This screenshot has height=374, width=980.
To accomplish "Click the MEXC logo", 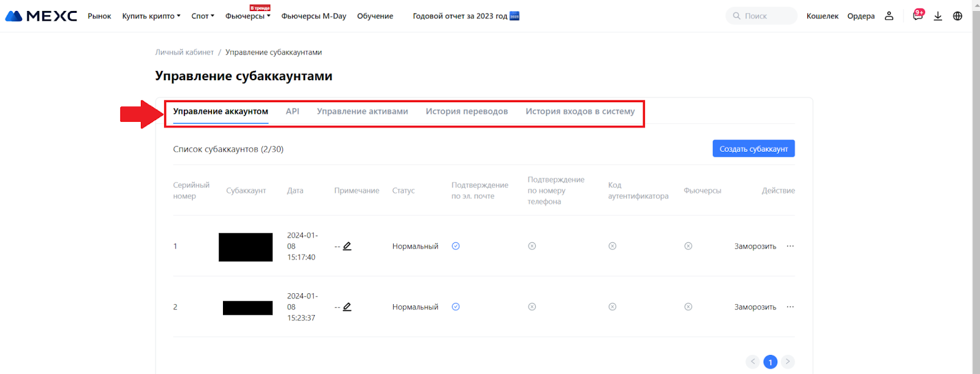I will (41, 16).
